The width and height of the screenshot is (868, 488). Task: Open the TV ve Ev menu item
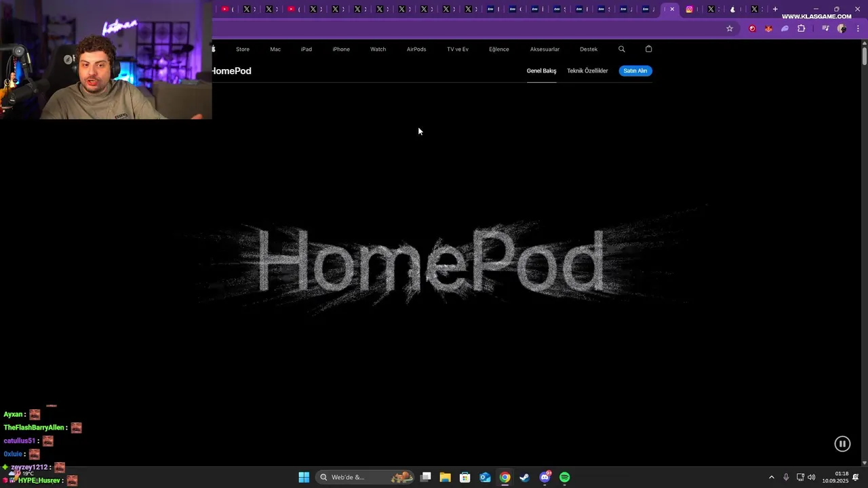click(458, 49)
